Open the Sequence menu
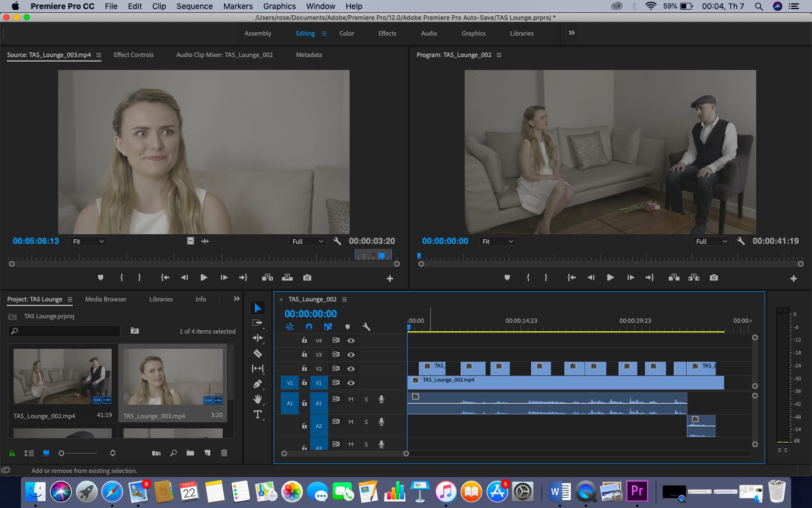Image resolution: width=812 pixels, height=508 pixels. [195, 6]
